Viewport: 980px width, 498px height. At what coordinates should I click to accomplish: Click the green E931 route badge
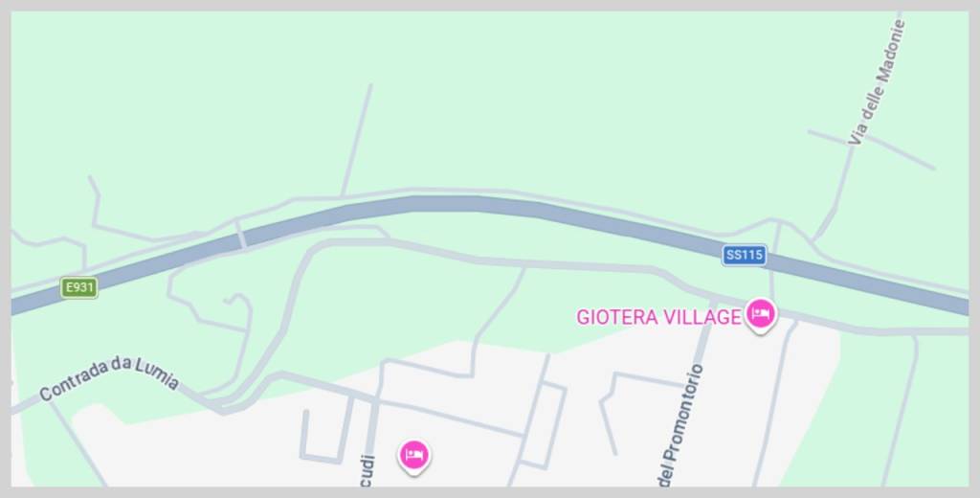[x=79, y=288]
